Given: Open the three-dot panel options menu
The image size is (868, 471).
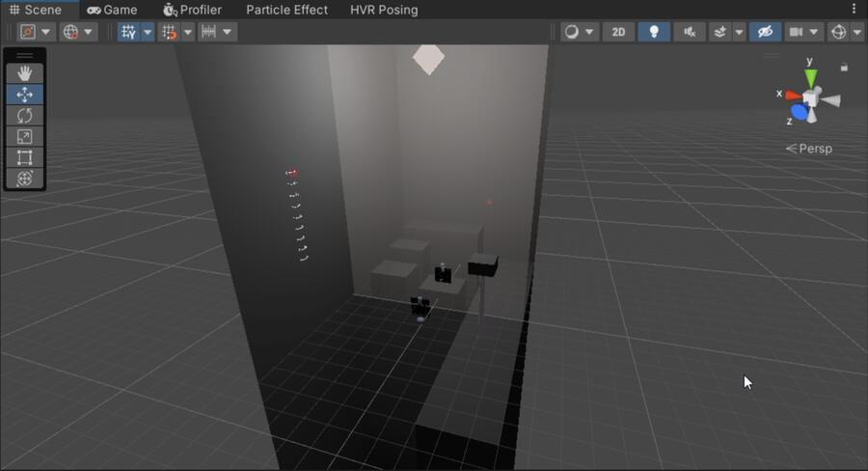Looking at the screenshot, I should [854, 9].
